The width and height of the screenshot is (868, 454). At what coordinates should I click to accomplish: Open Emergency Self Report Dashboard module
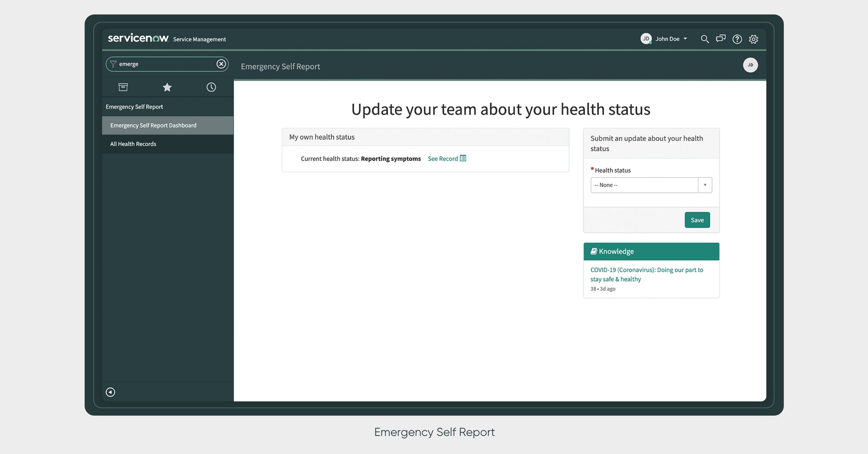pyautogui.click(x=153, y=125)
